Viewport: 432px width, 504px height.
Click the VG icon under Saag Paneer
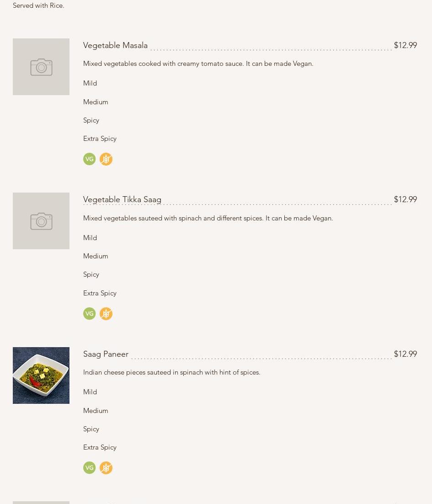(89, 468)
